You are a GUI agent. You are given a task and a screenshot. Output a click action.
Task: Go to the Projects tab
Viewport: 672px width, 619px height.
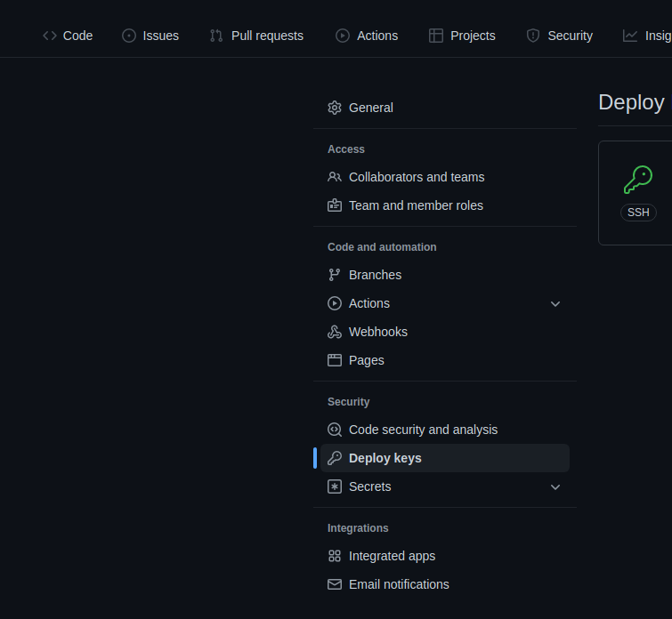pos(462,36)
